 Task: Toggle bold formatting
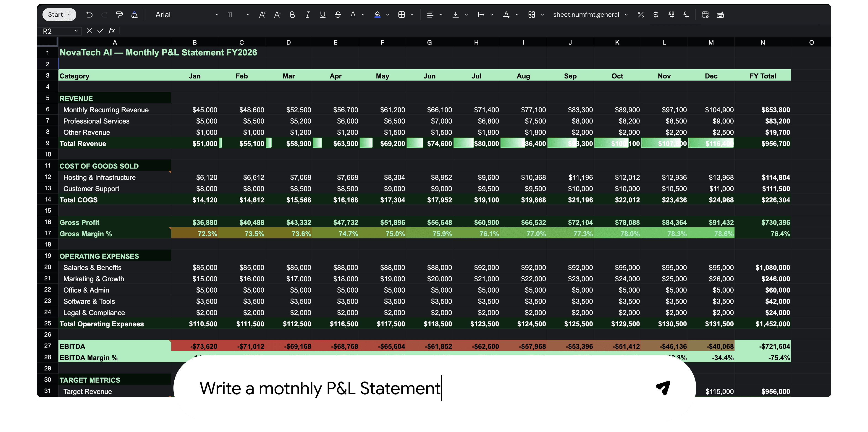(292, 14)
